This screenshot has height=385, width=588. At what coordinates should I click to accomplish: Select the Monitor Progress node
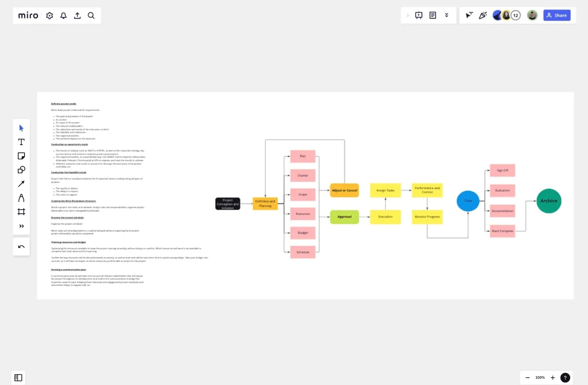pyautogui.click(x=427, y=217)
